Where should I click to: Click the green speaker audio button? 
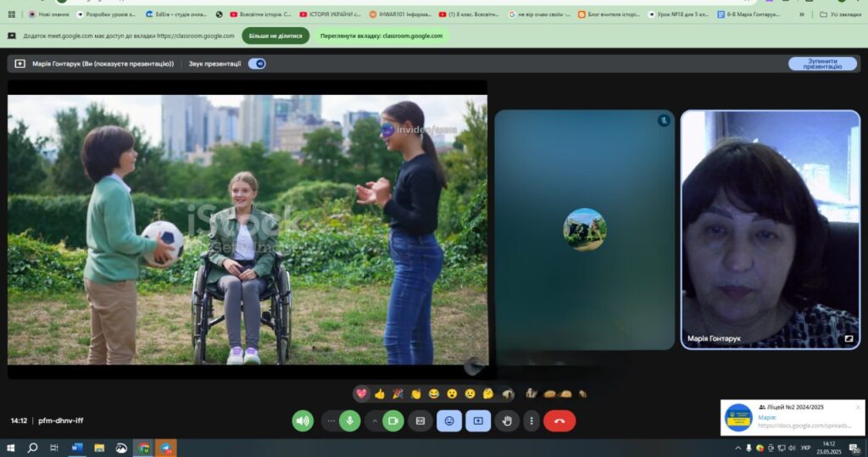tap(303, 421)
